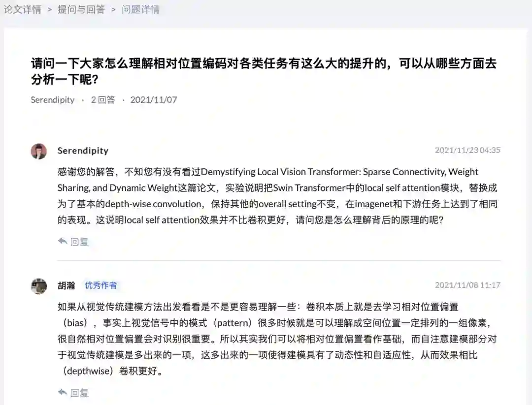Open answerer name 胡瀚
Image resolution: width=532 pixels, height=405 pixels.
pos(66,285)
